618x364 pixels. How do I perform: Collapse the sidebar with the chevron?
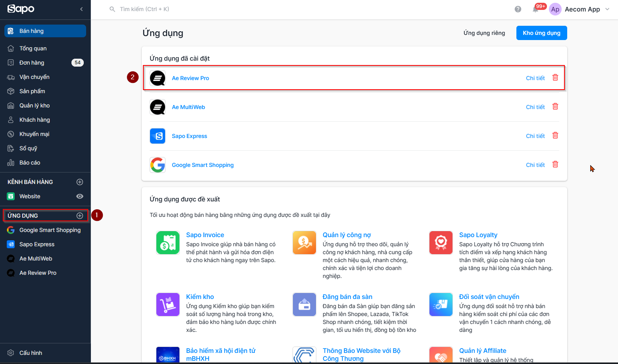tap(81, 9)
